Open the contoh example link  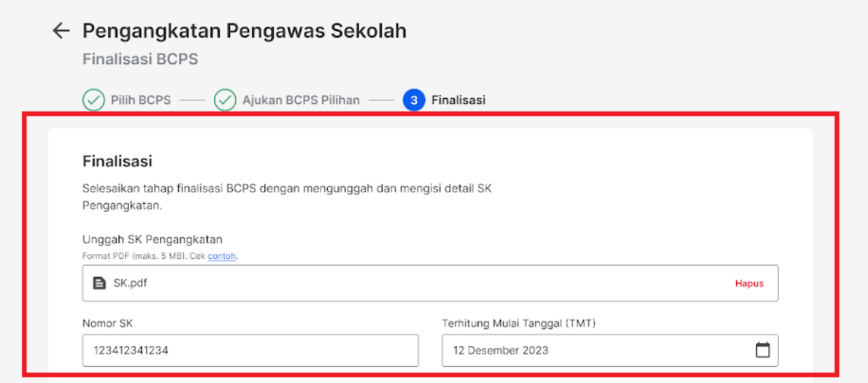tap(222, 257)
